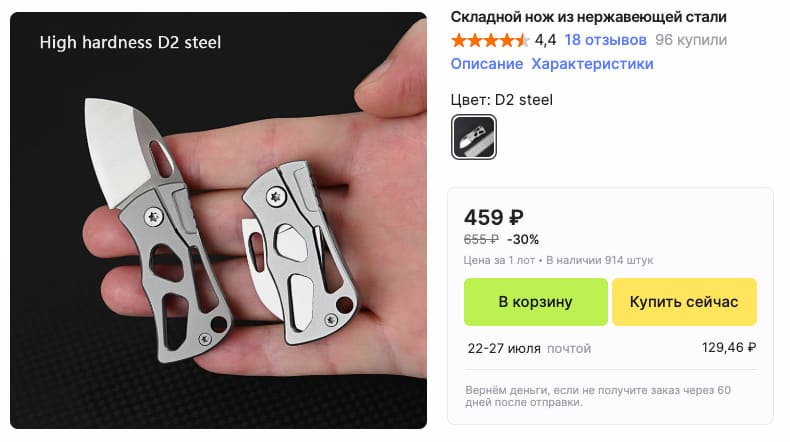The height and width of the screenshot is (442, 790).
Task: Click the 4,4 rating value
Action: (545, 40)
